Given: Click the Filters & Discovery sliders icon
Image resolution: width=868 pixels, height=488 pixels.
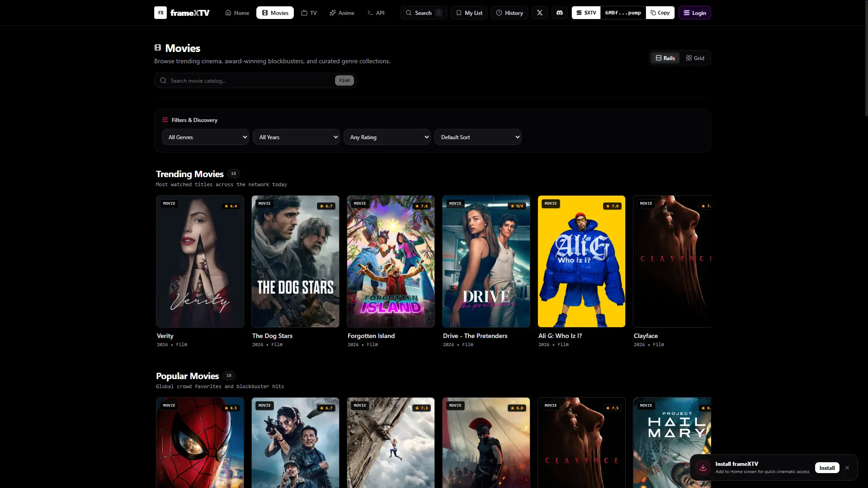Looking at the screenshot, I should click(165, 120).
